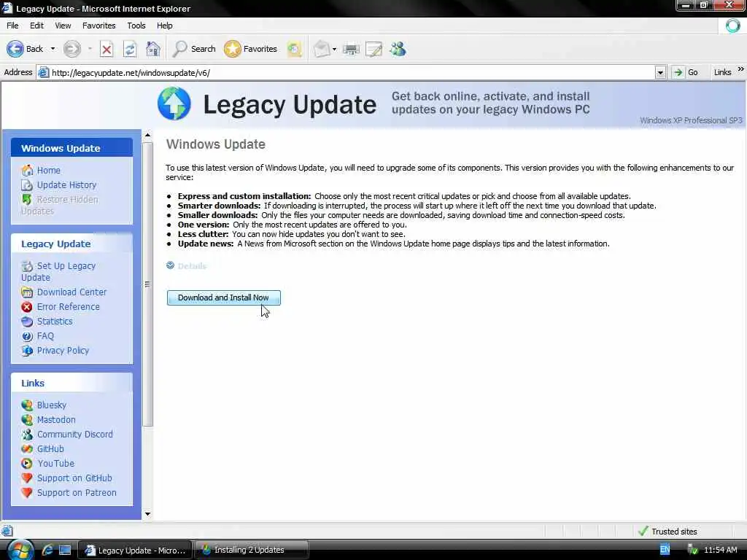This screenshot has height=560, width=747.
Task: Launch Internet Explorer from quick launch
Action: coord(47,550)
